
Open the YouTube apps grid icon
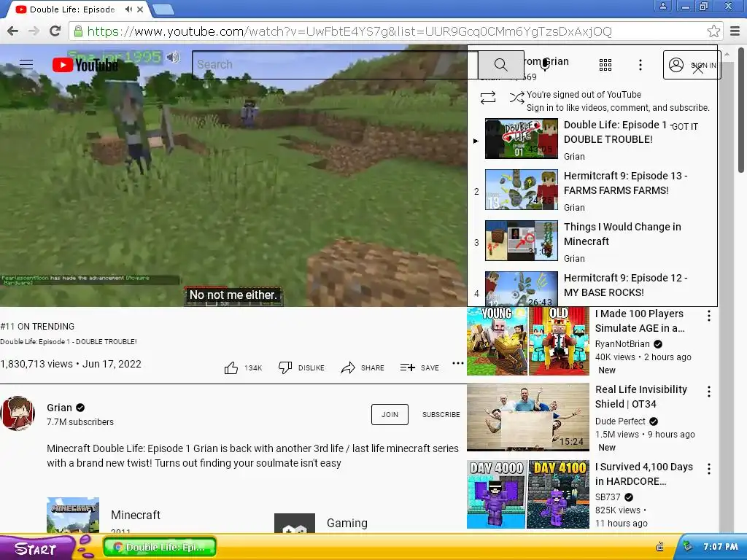(x=605, y=65)
